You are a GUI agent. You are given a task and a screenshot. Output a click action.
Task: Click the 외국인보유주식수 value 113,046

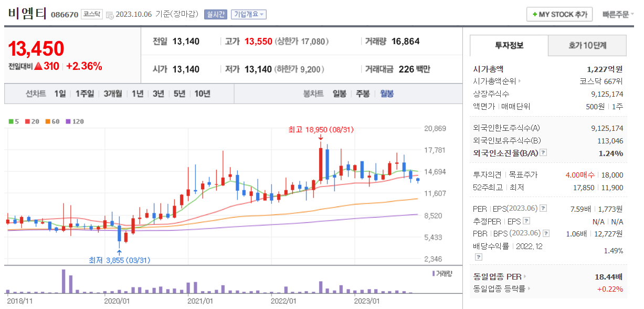coord(610,140)
